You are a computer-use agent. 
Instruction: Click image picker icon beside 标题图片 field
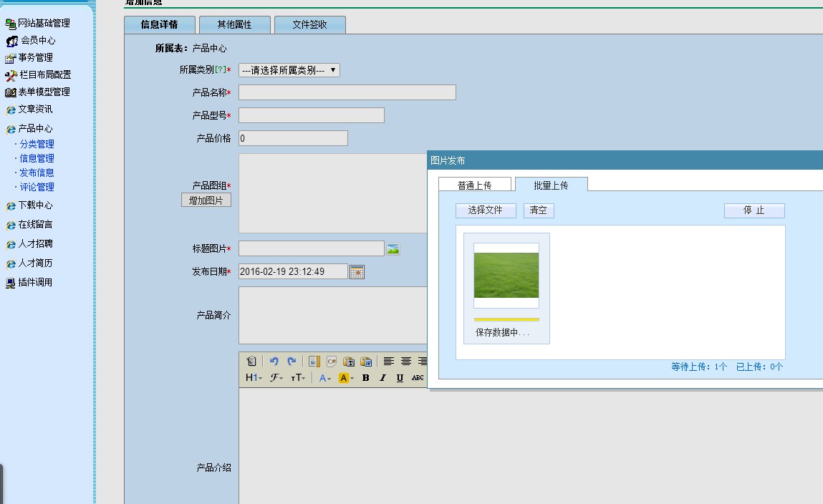click(x=393, y=249)
